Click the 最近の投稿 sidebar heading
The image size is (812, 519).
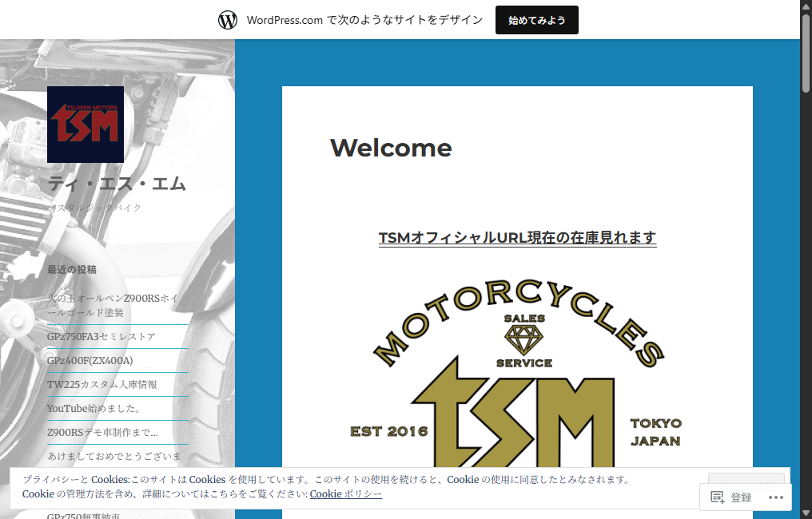pyautogui.click(x=72, y=270)
